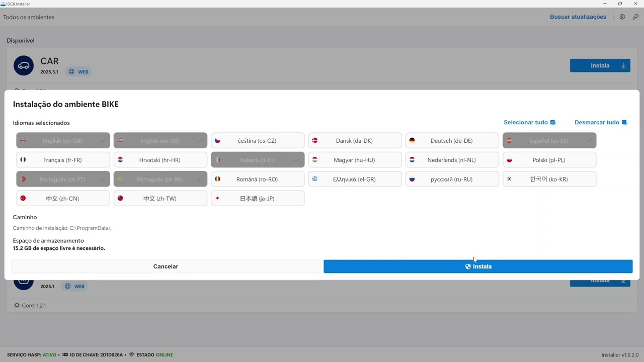Viewport: 644px width, 362px height.
Task: Deselect Español (es-ES) language
Action: pyautogui.click(x=549, y=141)
